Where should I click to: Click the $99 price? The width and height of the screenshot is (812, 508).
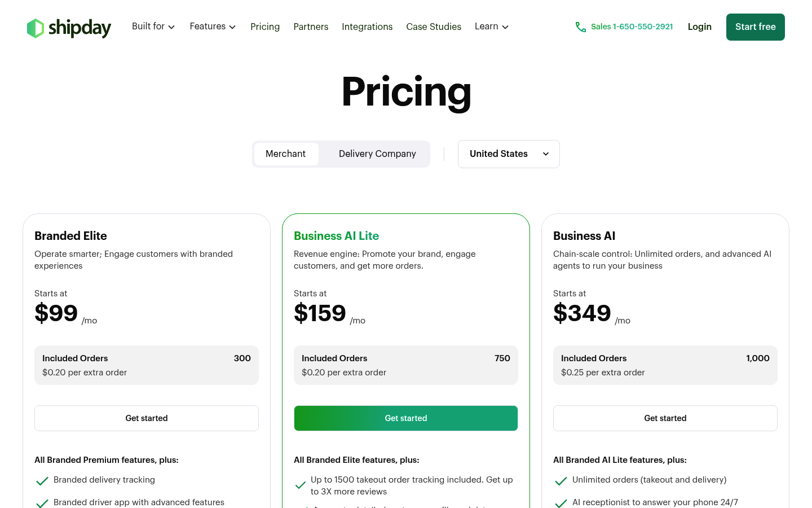click(56, 313)
